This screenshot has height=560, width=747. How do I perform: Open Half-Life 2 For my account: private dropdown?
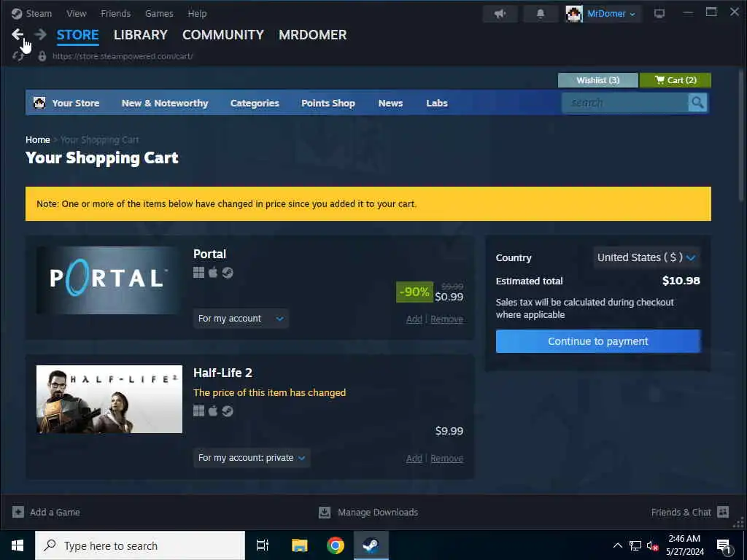click(252, 458)
